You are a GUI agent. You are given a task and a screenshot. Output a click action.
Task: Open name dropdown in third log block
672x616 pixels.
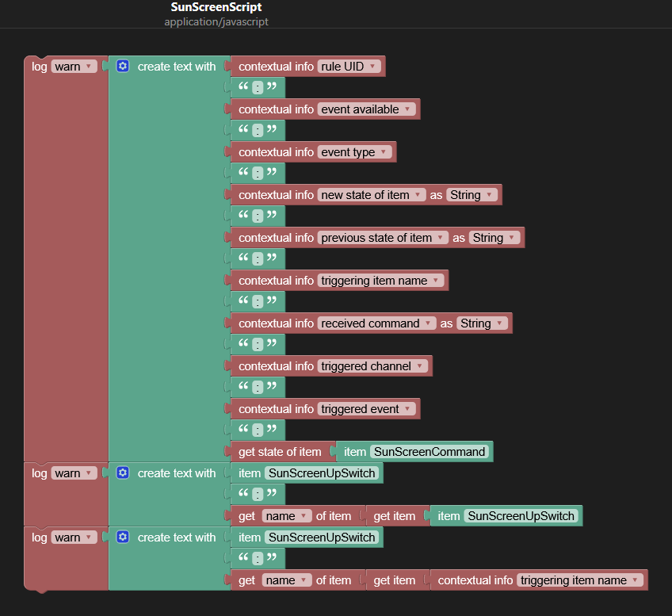tap(287, 580)
